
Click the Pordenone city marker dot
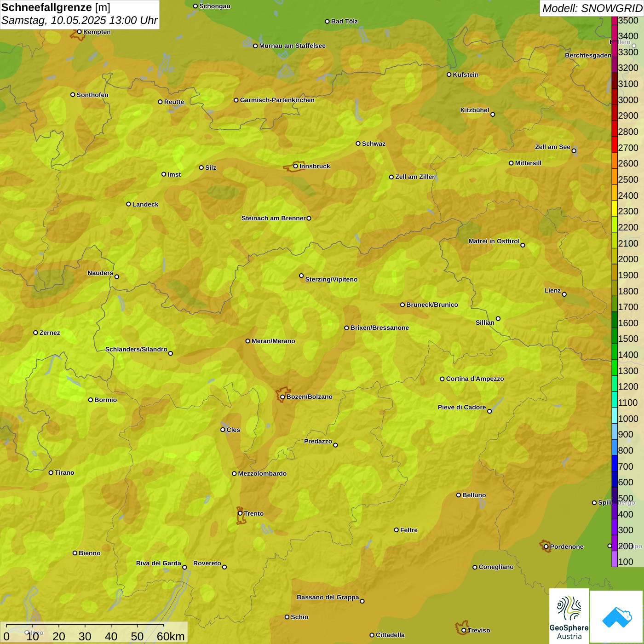pos(546,546)
